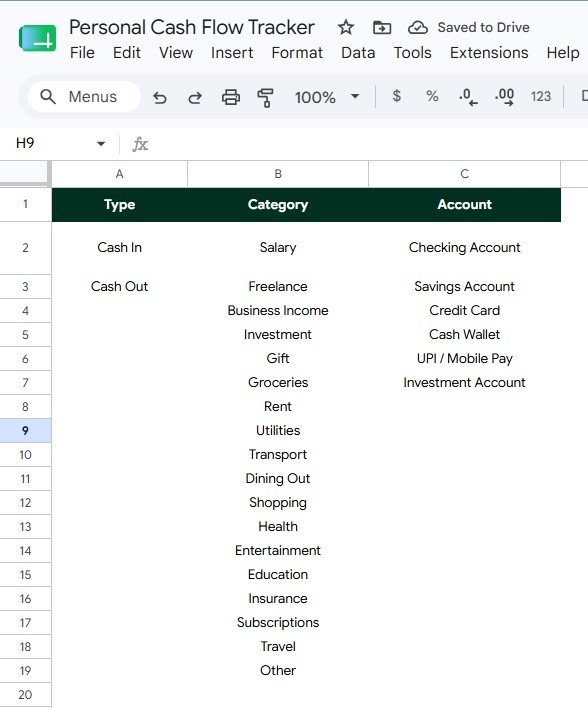
Task: Click the fx function icon
Action: coord(140,144)
